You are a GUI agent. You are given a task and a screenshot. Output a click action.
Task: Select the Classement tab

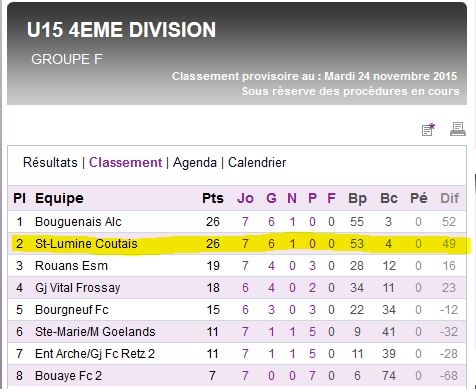tap(125, 163)
